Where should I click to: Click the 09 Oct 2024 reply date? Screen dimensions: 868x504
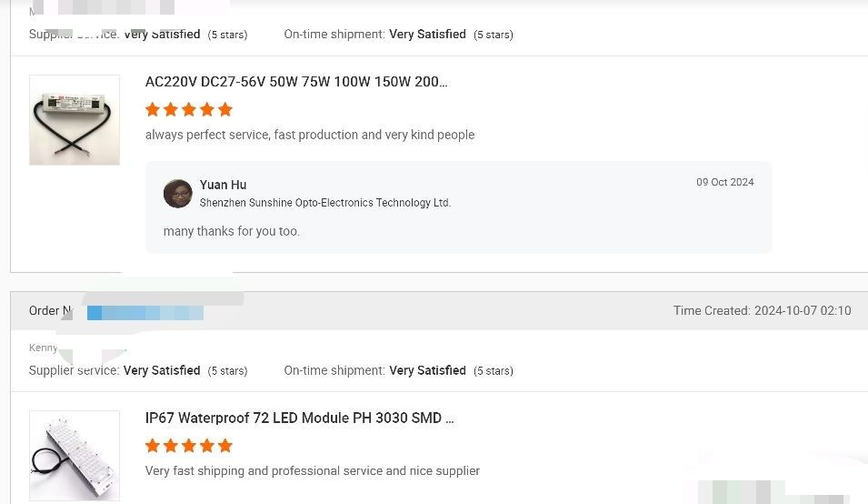click(724, 183)
